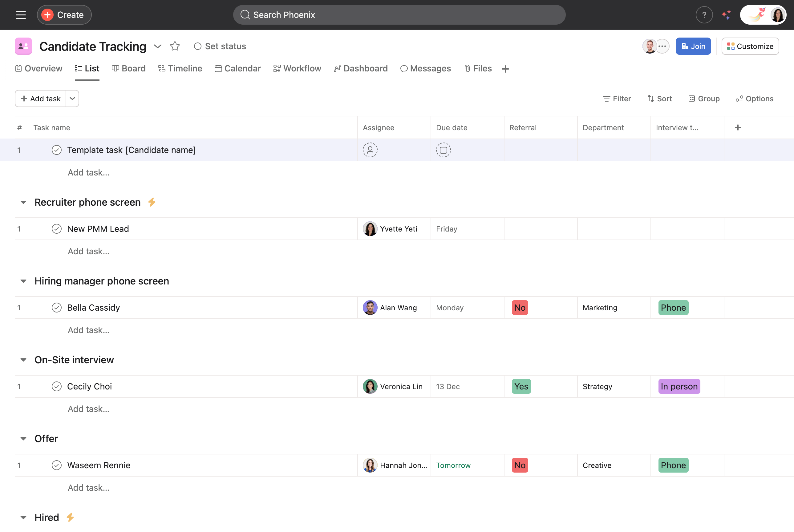
Task: Click the Join button
Action: (693, 46)
